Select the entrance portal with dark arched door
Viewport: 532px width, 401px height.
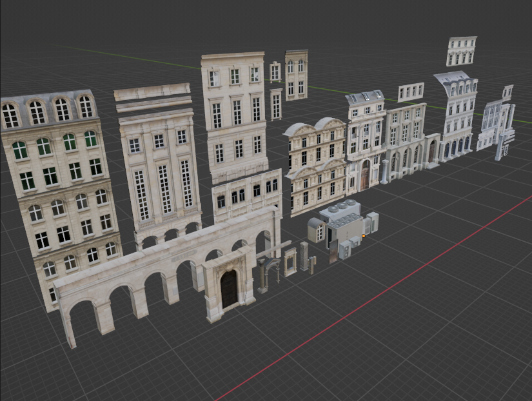230,285
